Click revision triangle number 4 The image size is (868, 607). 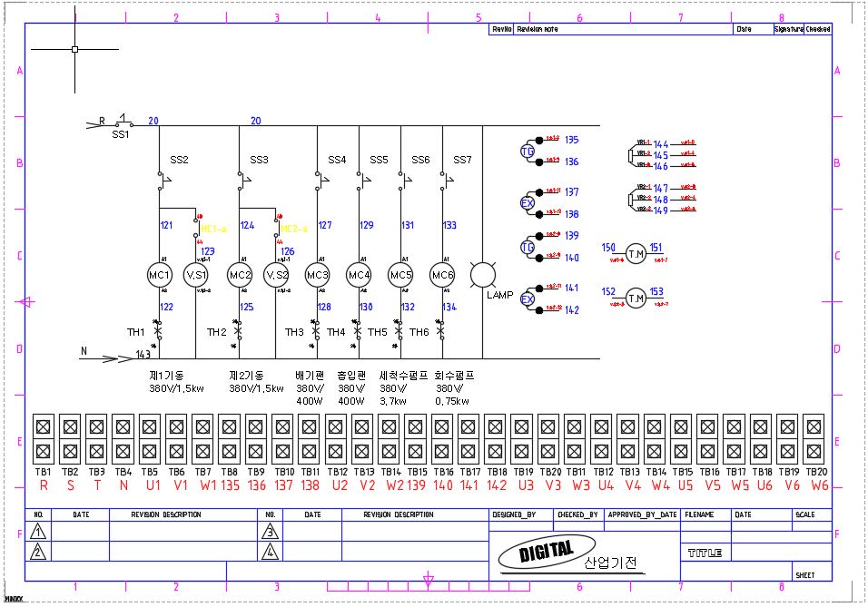click(x=270, y=552)
